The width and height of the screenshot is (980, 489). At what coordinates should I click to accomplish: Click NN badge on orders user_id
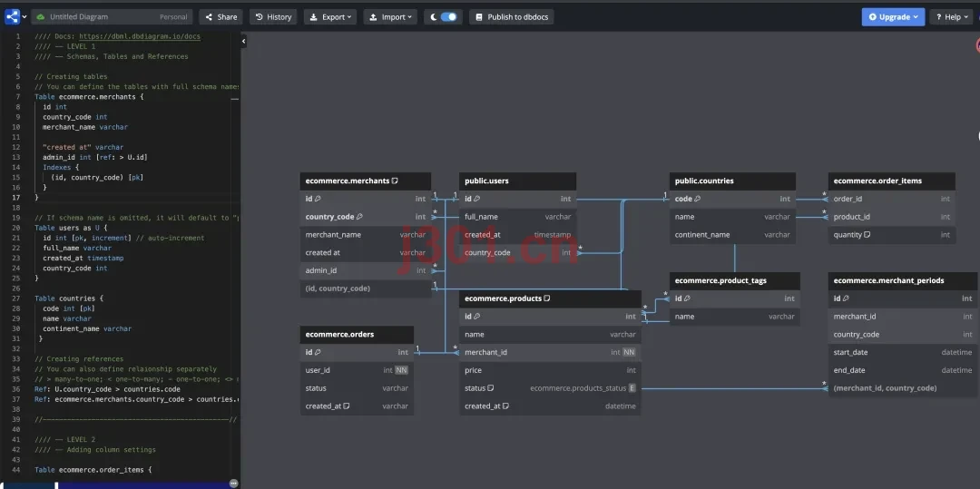(x=401, y=370)
